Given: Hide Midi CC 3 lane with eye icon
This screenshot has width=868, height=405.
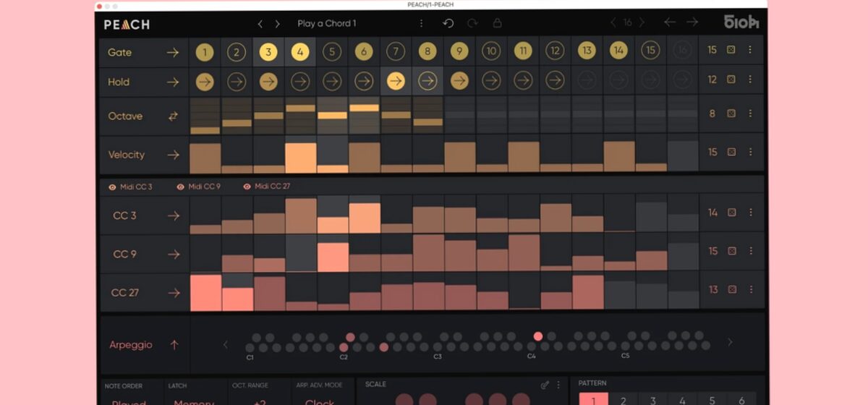Looking at the screenshot, I should click(112, 187).
